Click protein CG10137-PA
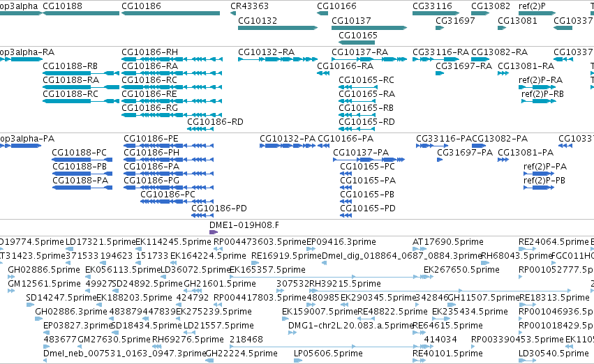The height and width of the screenshot is (364, 594). [x=361, y=153]
